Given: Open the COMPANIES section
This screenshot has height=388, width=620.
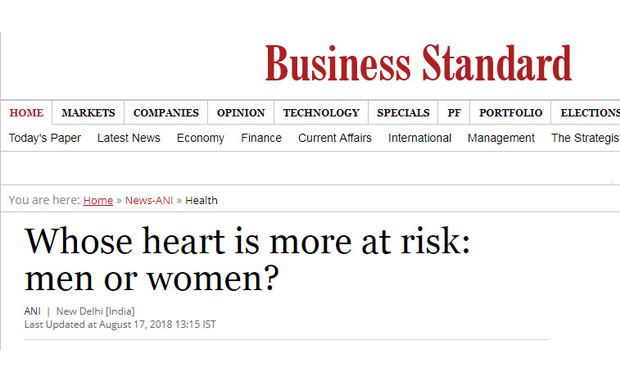Looking at the screenshot, I should [x=166, y=113].
